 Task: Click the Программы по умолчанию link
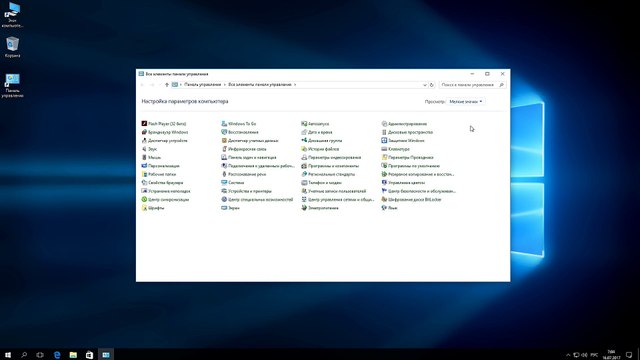tap(414, 166)
